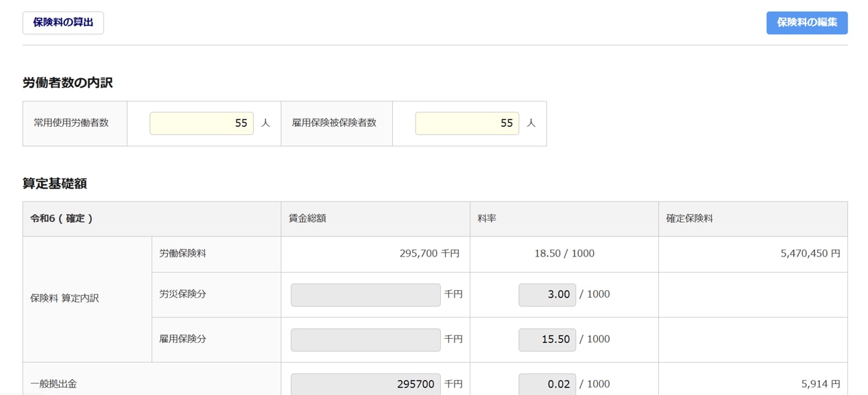Click the 労災保険分 wage amount field
The width and height of the screenshot is (868, 395).
[365, 295]
